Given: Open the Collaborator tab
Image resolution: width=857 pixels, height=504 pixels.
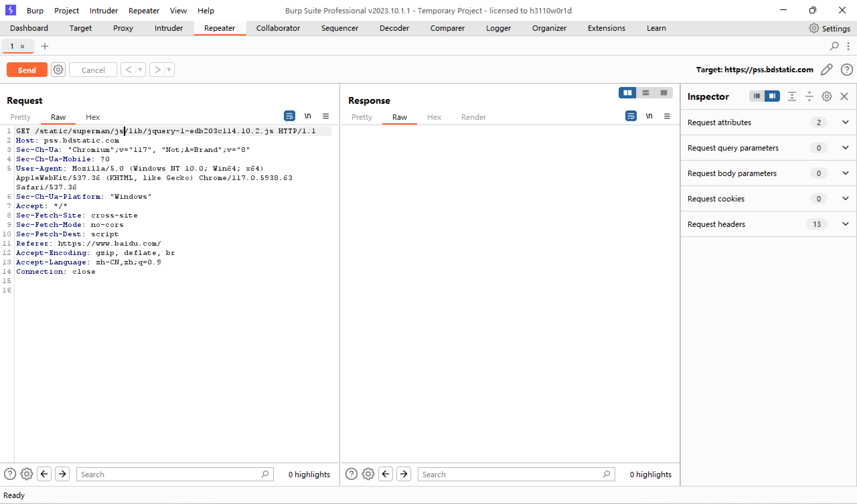Looking at the screenshot, I should click(x=278, y=28).
